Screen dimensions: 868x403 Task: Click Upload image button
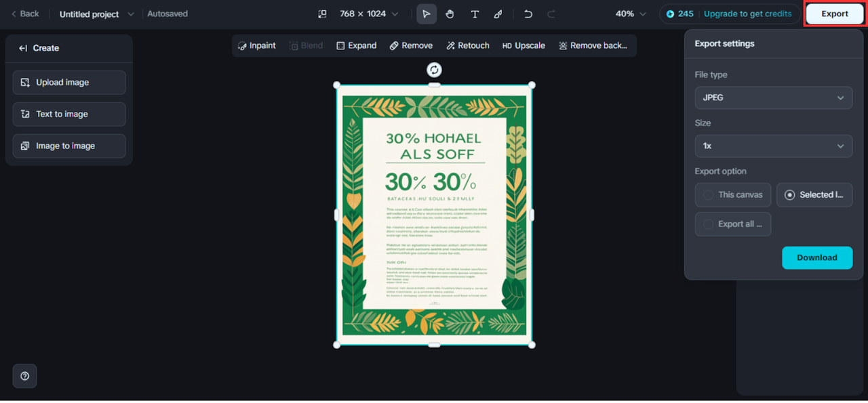point(69,83)
